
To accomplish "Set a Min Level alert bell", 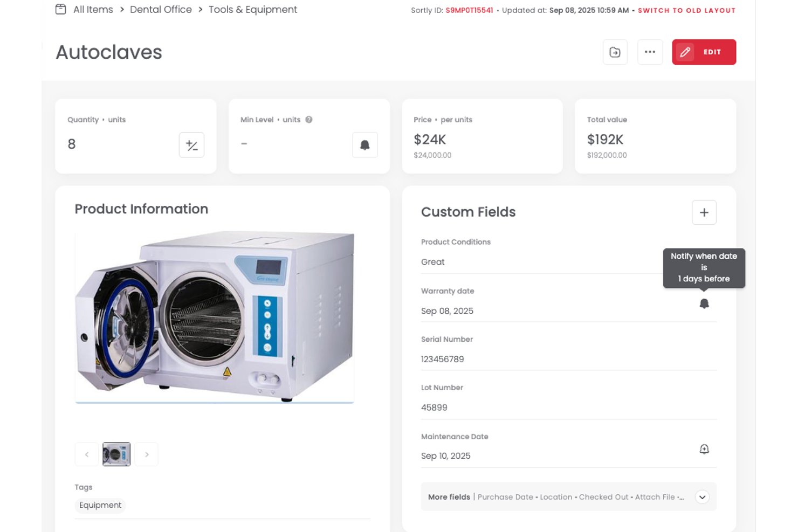I will [365, 145].
